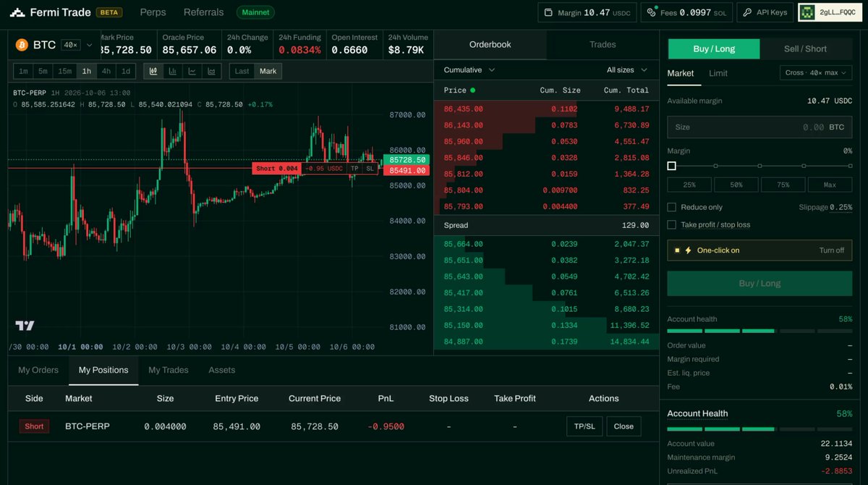This screenshot has width=868, height=485.
Task: Select the line chart type icon
Action: click(x=192, y=71)
